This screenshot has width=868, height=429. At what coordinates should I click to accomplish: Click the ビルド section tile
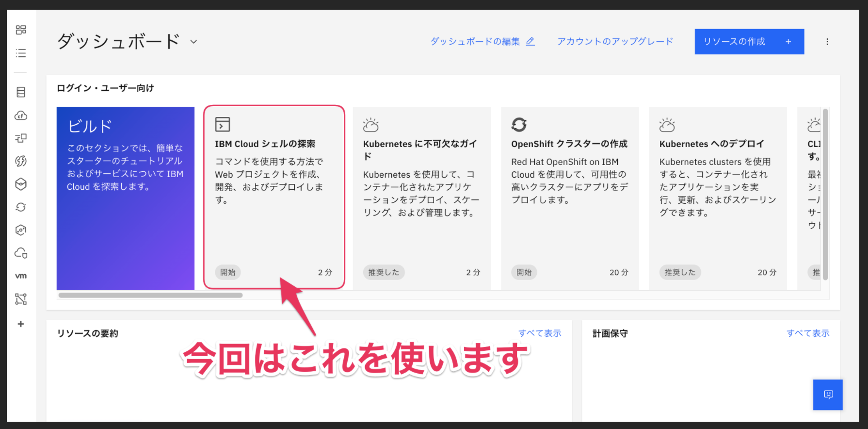(x=126, y=198)
